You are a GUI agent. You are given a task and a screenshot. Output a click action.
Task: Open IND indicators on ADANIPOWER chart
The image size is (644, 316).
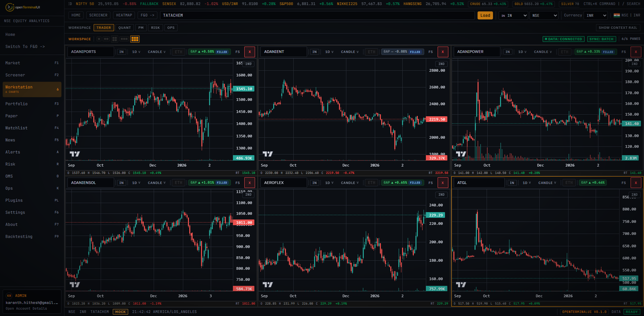(634, 64)
